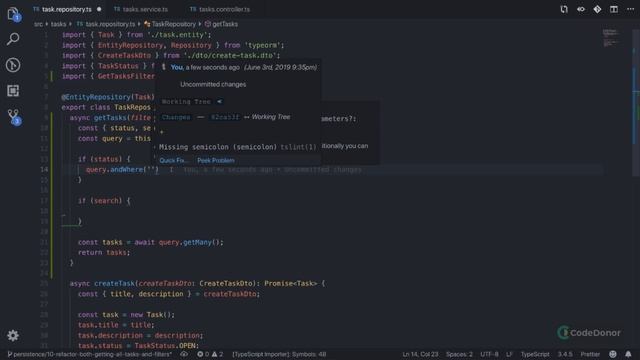
Task: Open the Search view in the activity bar
Action: click(x=13, y=39)
